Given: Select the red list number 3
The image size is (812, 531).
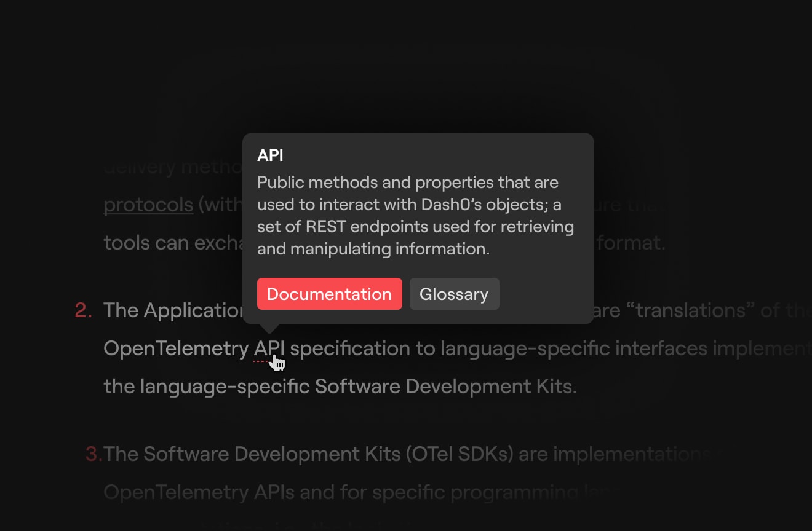Looking at the screenshot, I should click(94, 454).
